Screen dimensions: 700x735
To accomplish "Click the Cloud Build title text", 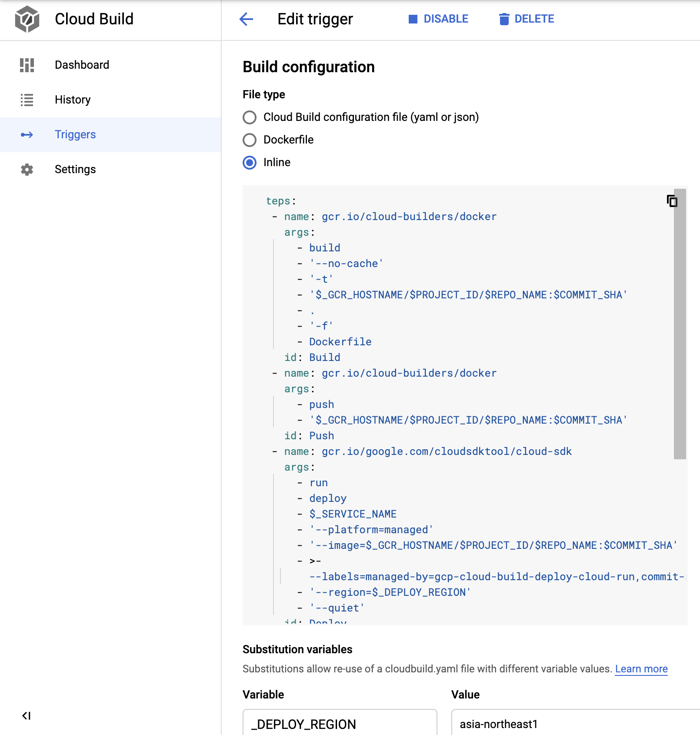I will [94, 19].
